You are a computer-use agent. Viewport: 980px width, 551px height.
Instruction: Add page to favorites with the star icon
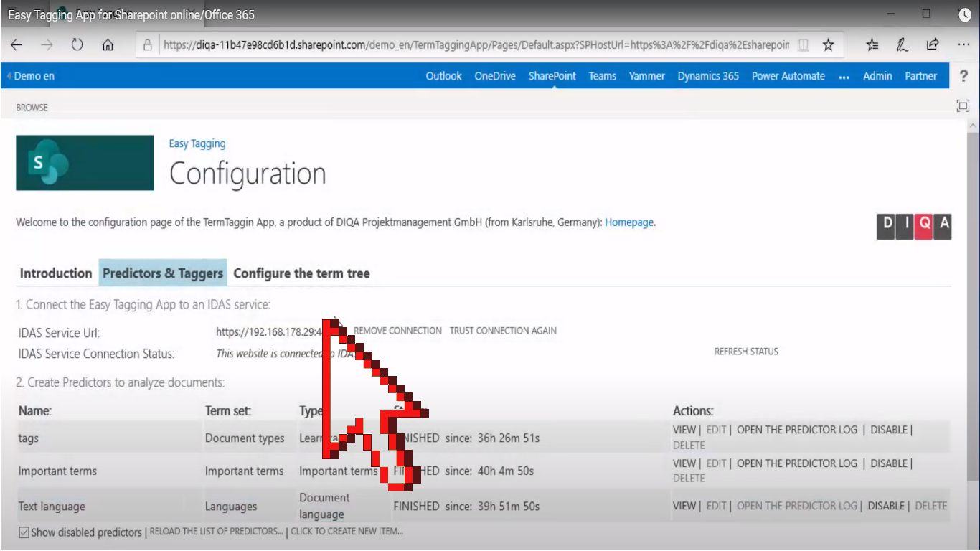tap(828, 45)
